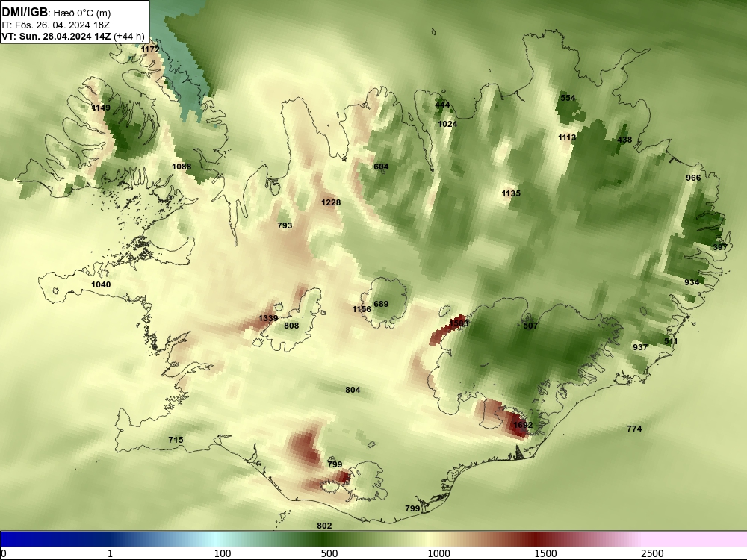The image size is (747, 560).
Task: Click the 804 height label
Action: [x=353, y=390]
